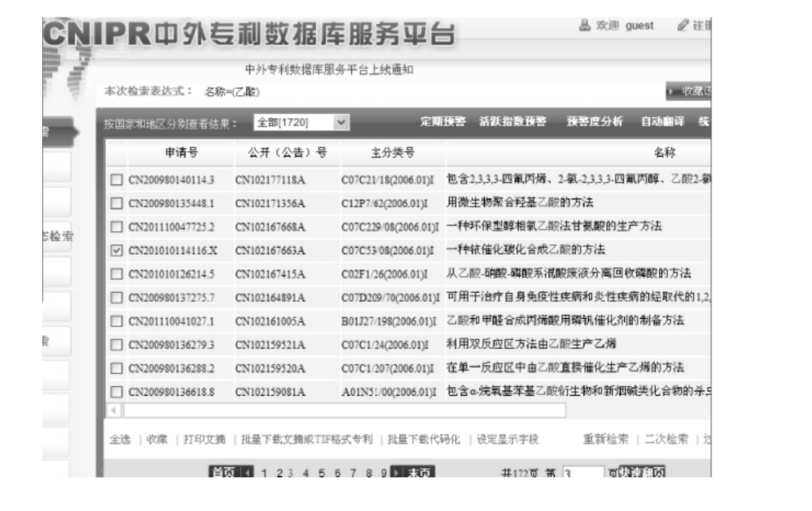
Task: Open patent CN102177118A publication number
Action: click(x=269, y=180)
